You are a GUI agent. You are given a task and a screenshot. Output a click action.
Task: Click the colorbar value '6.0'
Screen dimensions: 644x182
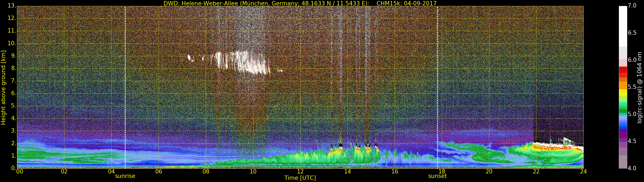632,60
